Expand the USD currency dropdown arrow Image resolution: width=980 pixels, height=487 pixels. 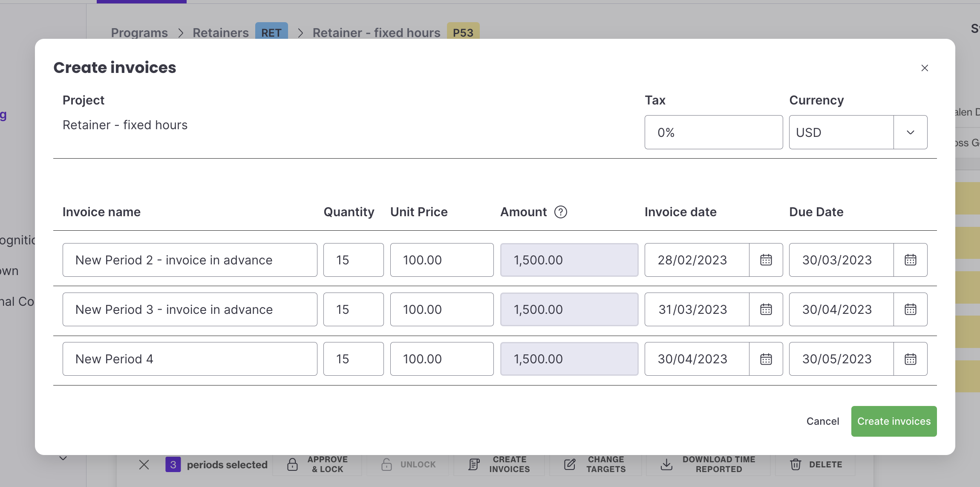click(x=910, y=132)
